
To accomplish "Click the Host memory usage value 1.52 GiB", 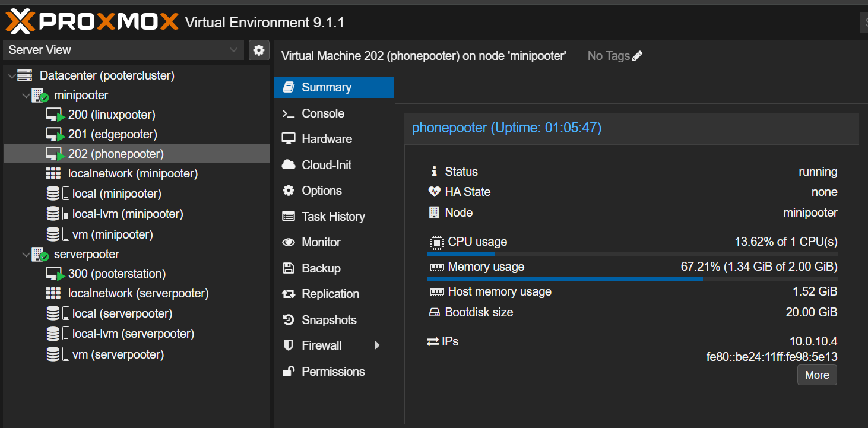I will coord(815,291).
